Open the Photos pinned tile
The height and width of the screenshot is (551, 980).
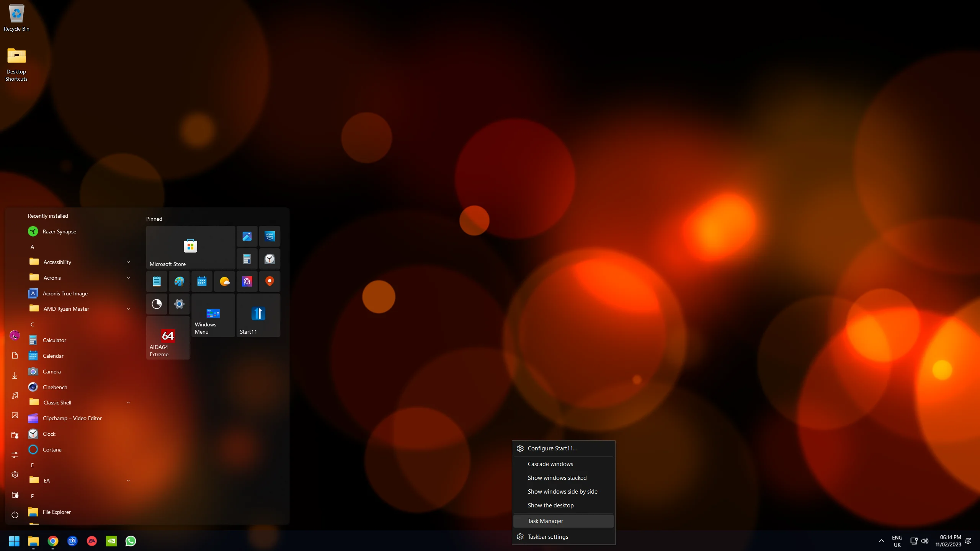point(247,236)
